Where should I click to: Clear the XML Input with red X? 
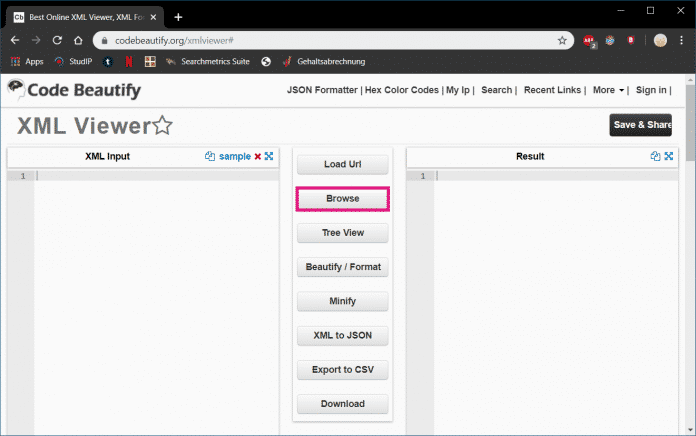[x=258, y=157]
